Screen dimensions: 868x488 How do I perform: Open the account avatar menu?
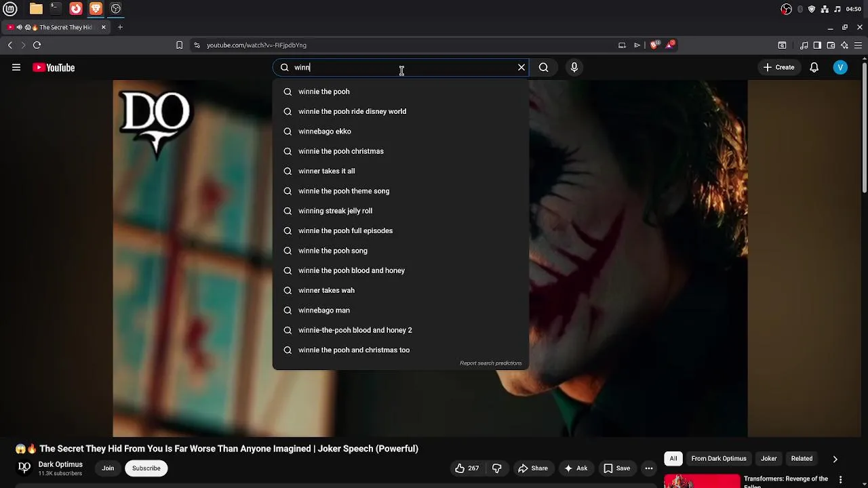(x=840, y=67)
